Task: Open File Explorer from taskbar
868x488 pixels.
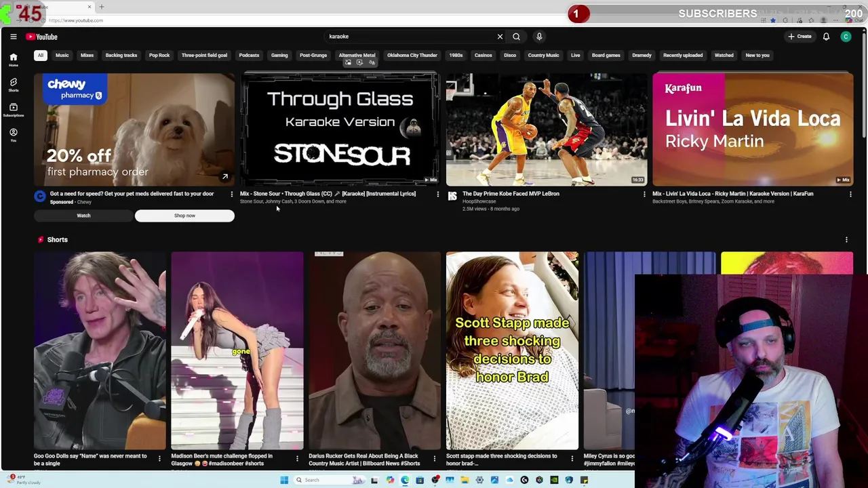Action: pos(465,480)
